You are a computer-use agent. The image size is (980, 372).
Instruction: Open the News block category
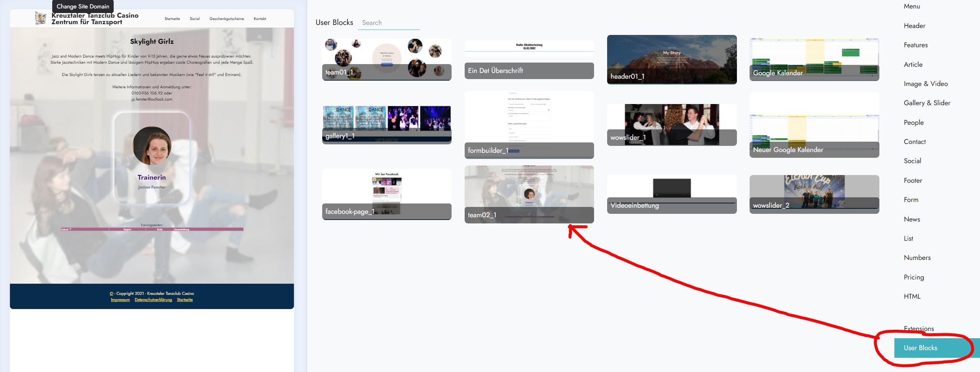pyautogui.click(x=912, y=219)
